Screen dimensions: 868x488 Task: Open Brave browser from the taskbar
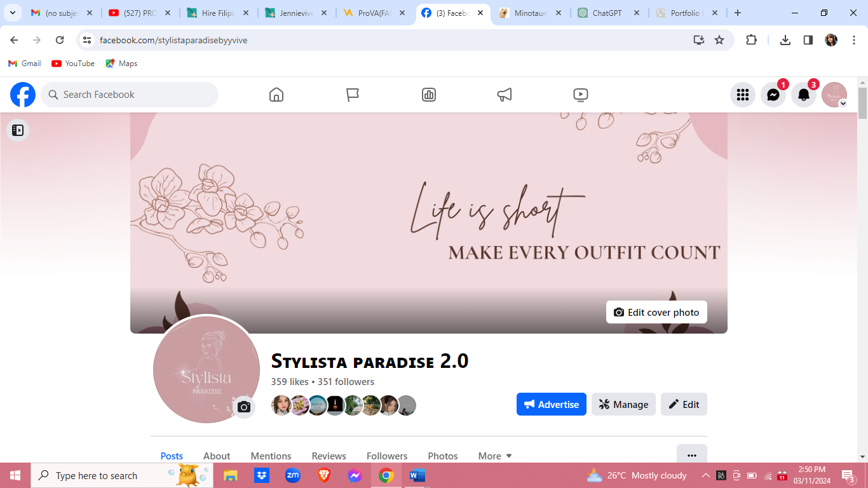323,475
